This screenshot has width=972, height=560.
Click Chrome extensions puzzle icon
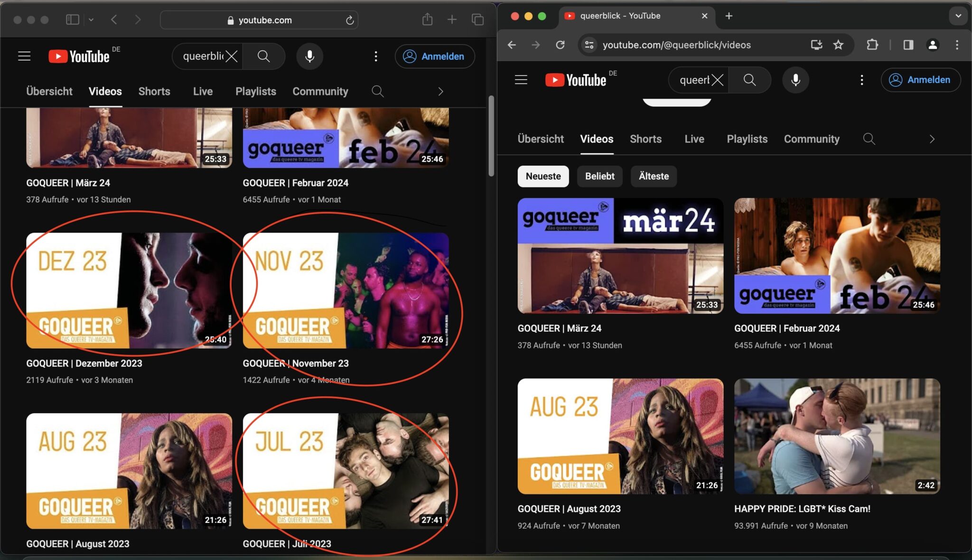coord(872,45)
